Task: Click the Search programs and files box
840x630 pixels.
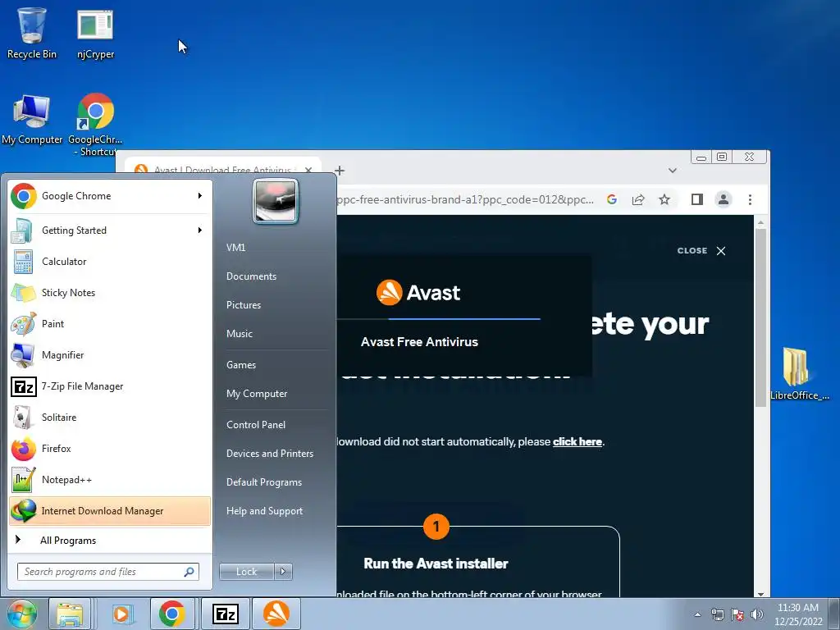Action: [107, 572]
